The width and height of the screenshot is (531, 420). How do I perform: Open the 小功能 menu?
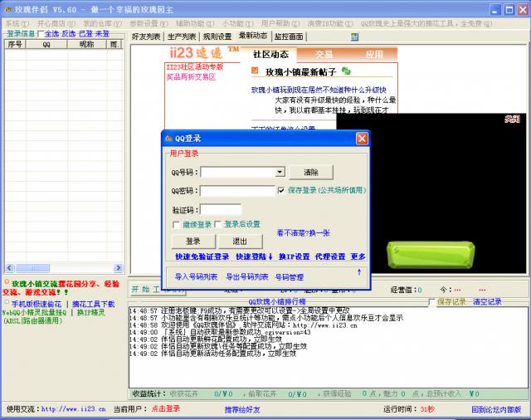point(238,23)
